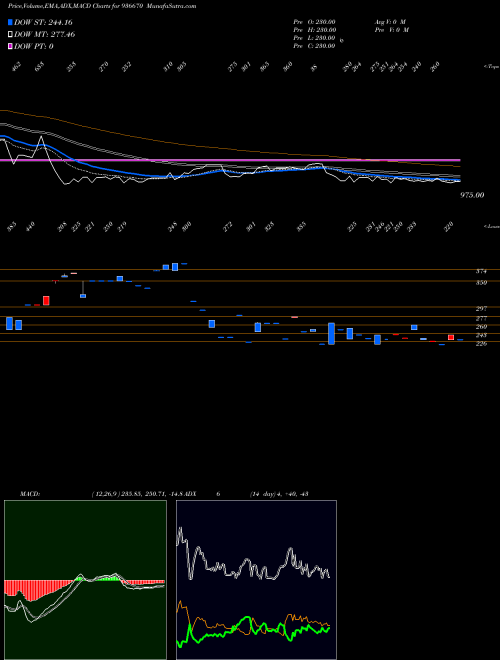Click the 'ADX' indicator label
This screenshot has height=660, width=500.
tap(190, 494)
